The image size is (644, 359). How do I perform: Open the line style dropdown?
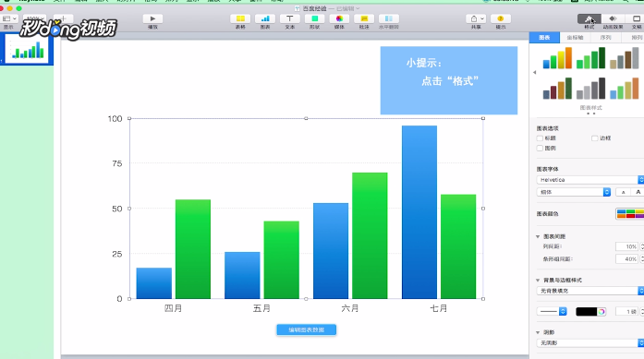click(x=552, y=312)
